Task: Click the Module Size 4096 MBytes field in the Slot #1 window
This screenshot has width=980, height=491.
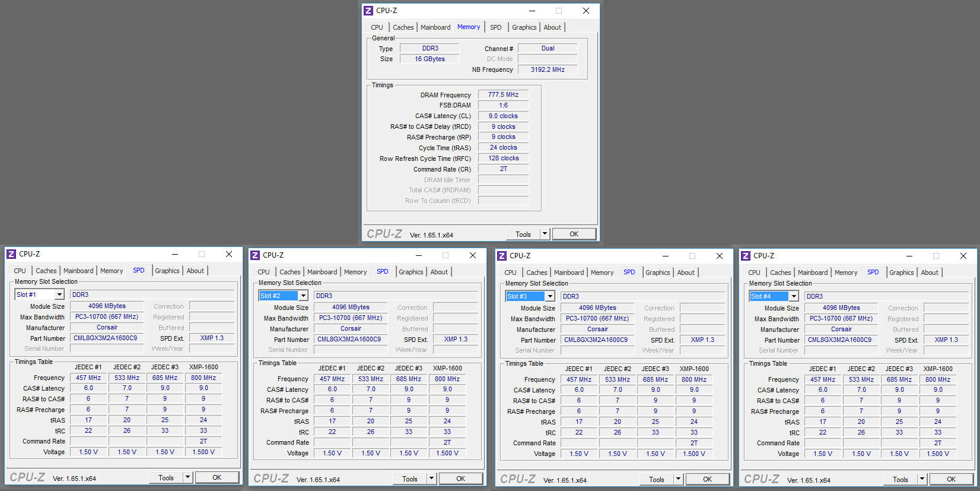Action: [107, 306]
